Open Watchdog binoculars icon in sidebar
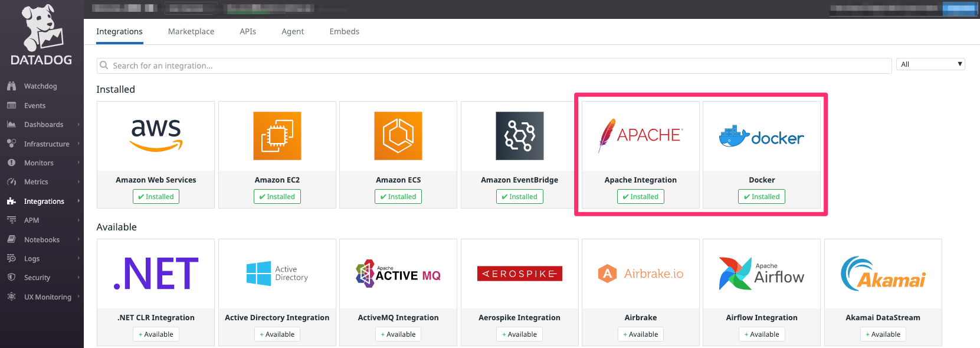The height and width of the screenshot is (348, 980). pyautogui.click(x=11, y=86)
